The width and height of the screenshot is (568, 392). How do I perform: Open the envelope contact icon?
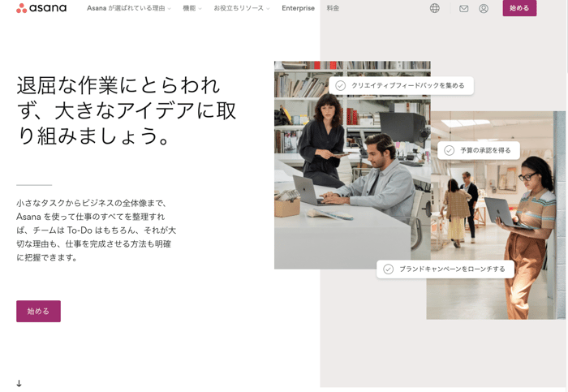click(x=463, y=8)
